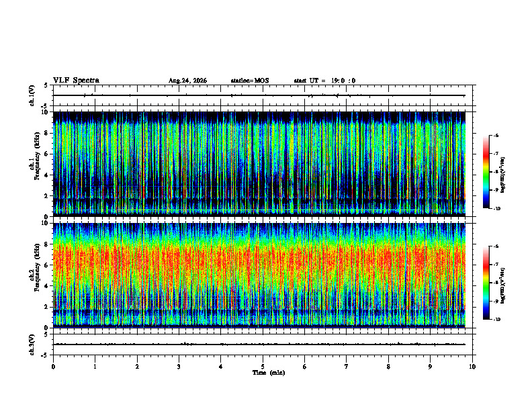Click the ch.1 voltage waveform trace
This screenshot has height=411, width=532.
(x=259, y=95)
